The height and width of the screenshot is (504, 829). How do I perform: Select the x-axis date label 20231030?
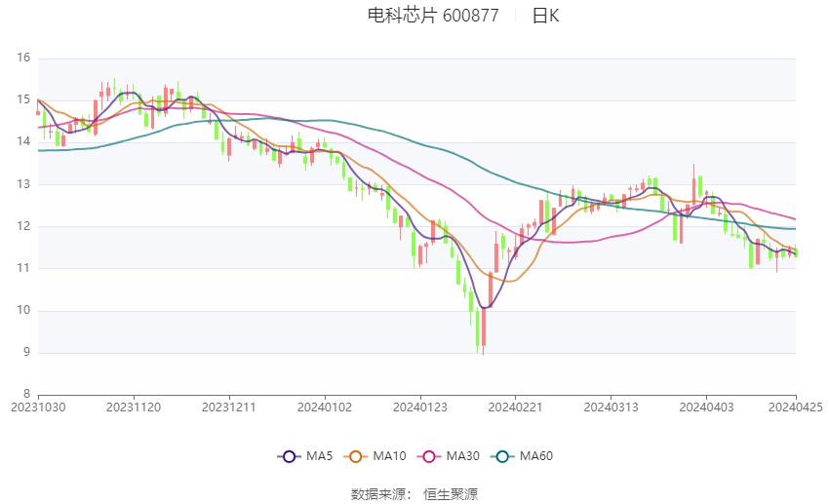point(38,407)
